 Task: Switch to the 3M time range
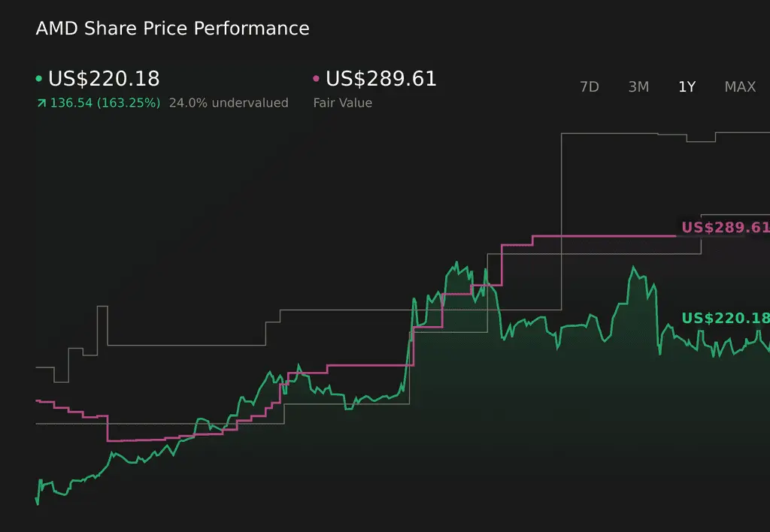point(638,87)
